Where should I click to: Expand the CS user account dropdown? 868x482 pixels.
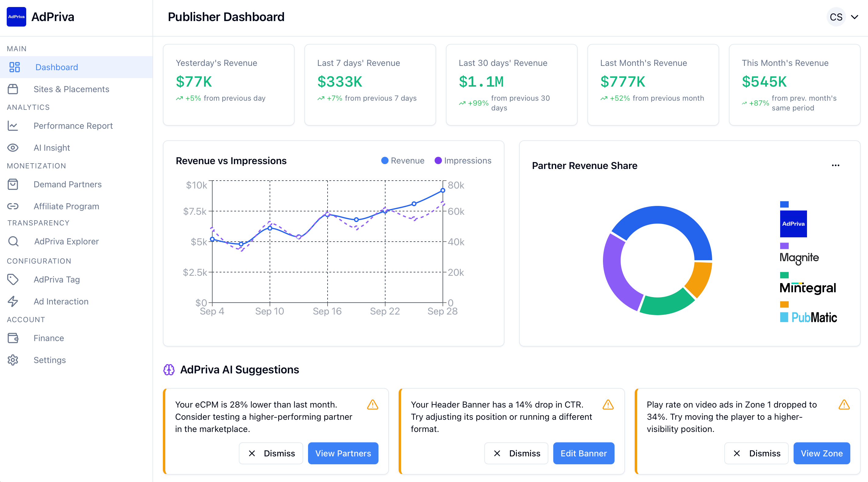click(855, 17)
